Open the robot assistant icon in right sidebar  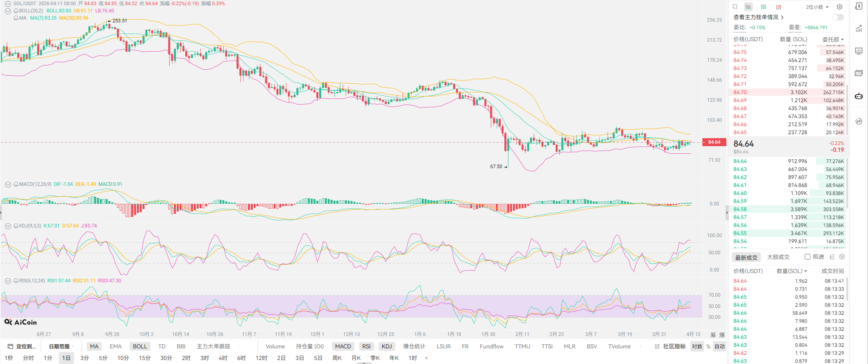859,96
